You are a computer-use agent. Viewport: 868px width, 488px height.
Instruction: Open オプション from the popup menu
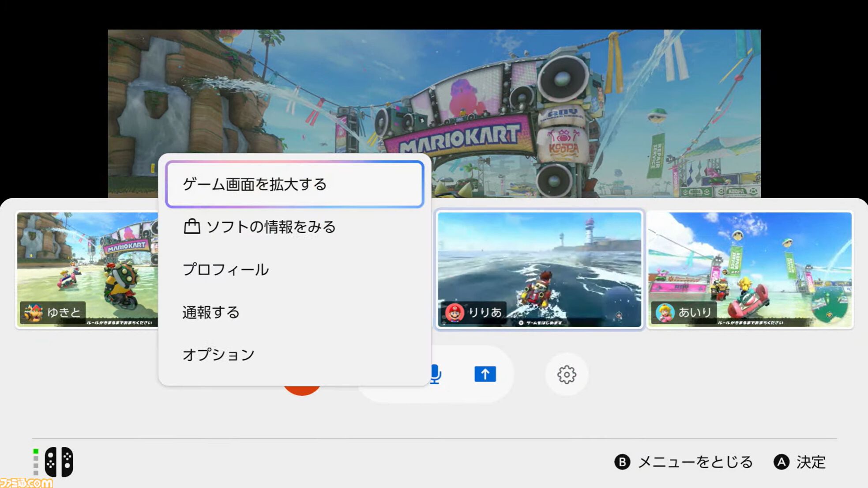pyautogui.click(x=295, y=355)
